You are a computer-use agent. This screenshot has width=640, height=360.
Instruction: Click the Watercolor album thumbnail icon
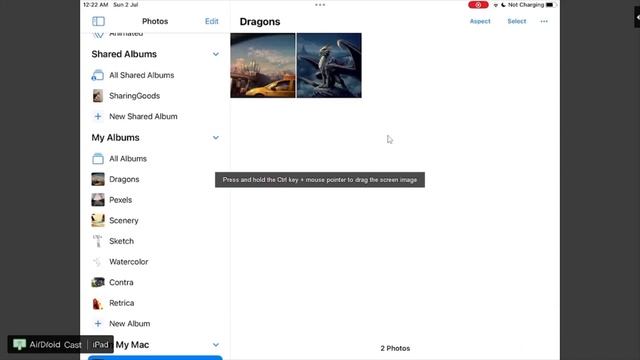click(98, 262)
